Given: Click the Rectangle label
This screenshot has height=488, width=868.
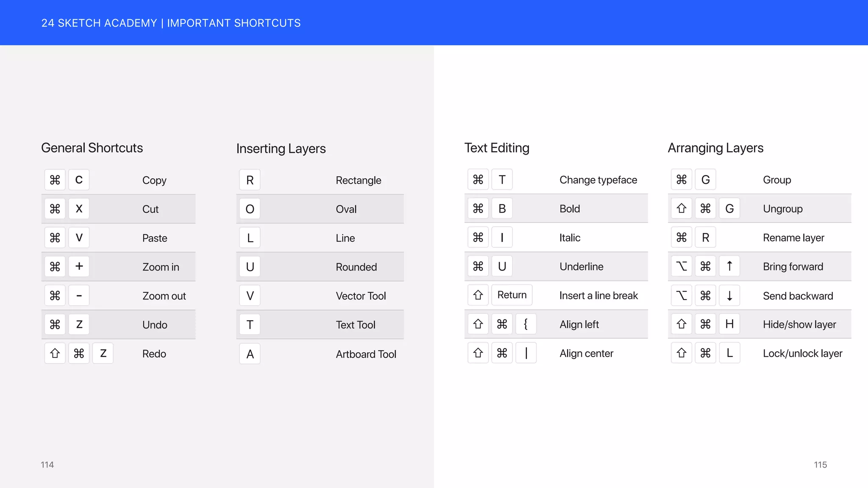Looking at the screenshot, I should click(x=359, y=180).
